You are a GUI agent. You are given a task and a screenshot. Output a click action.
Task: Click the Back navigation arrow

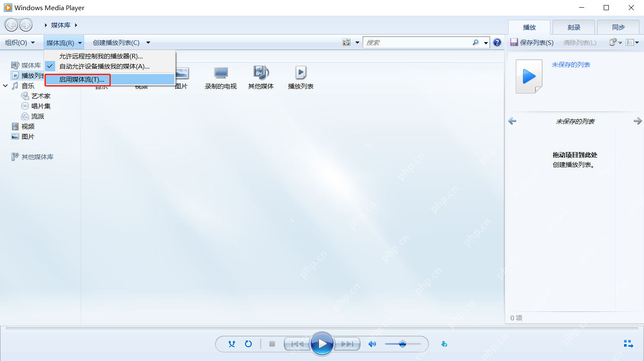click(11, 25)
